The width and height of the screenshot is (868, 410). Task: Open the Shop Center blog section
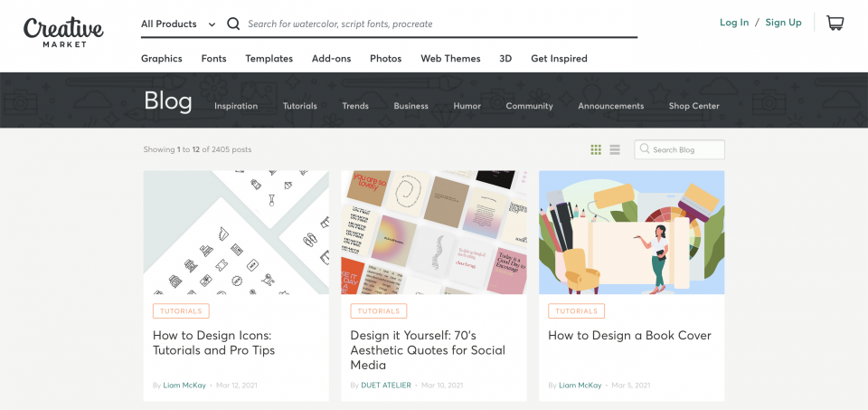tap(693, 106)
